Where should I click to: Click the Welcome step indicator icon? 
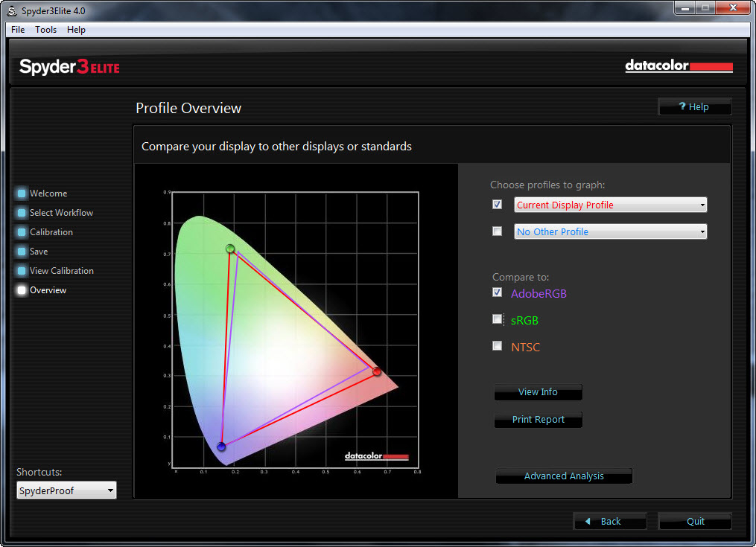pyautogui.click(x=22, y=193)
